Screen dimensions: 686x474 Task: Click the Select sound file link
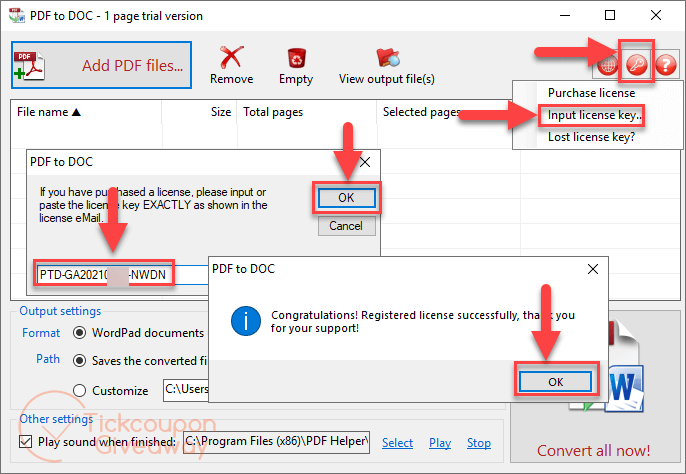click(397, 443)
